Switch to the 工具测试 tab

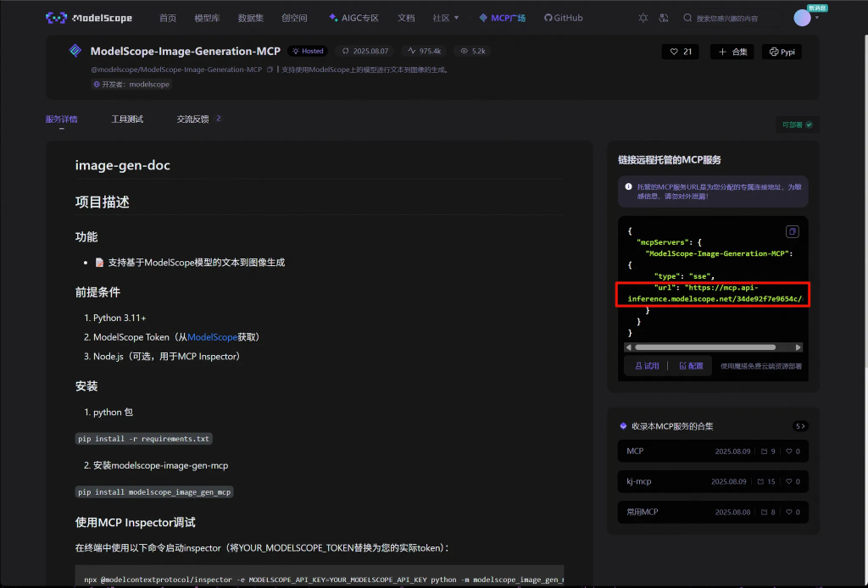[127, 119]
